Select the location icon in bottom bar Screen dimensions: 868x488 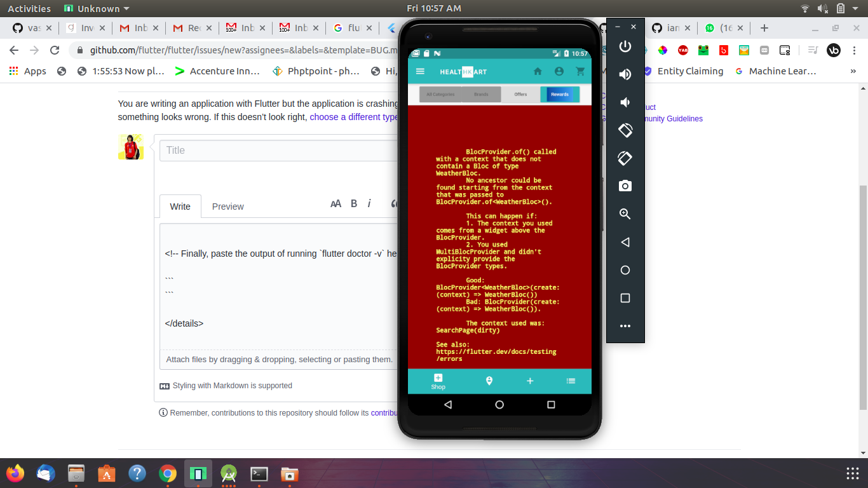pos(489,381)
